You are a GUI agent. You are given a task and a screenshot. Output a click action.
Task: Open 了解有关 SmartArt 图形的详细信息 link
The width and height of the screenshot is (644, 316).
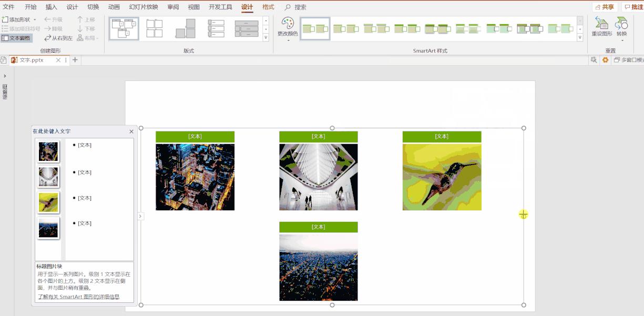coord(78,297)
